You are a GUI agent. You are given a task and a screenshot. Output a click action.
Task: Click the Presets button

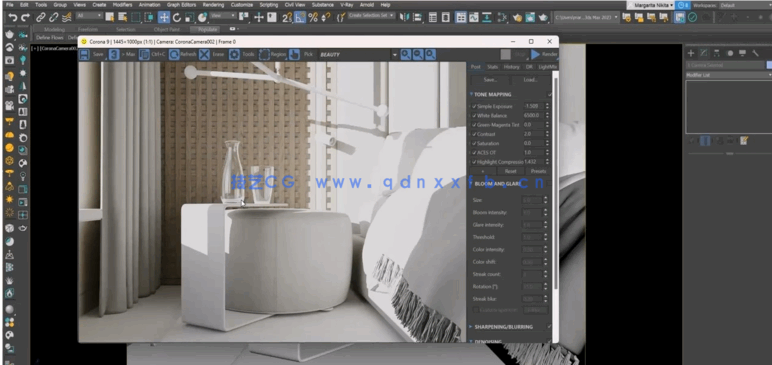[538, 171]
